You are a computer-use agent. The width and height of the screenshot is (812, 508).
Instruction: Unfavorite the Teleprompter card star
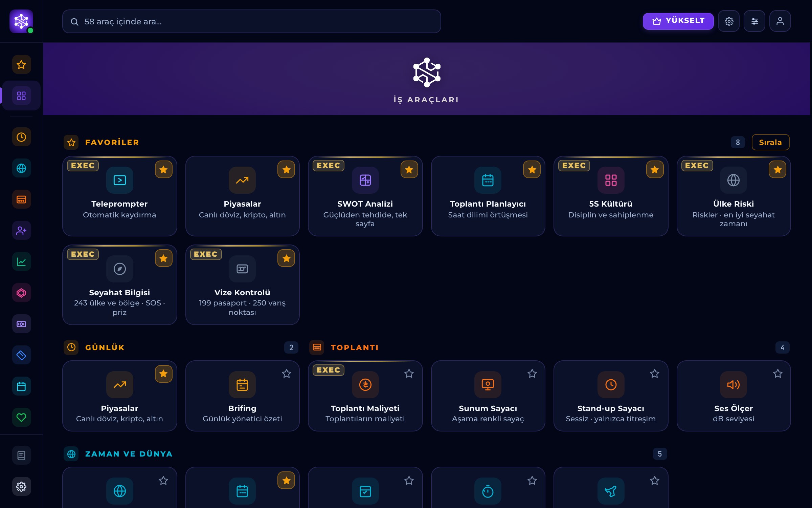point(164,170)
